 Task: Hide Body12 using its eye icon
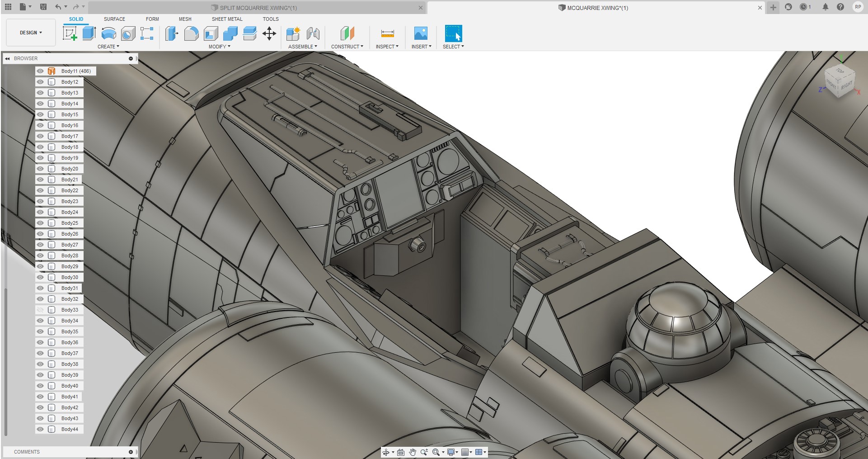point(40,82)
